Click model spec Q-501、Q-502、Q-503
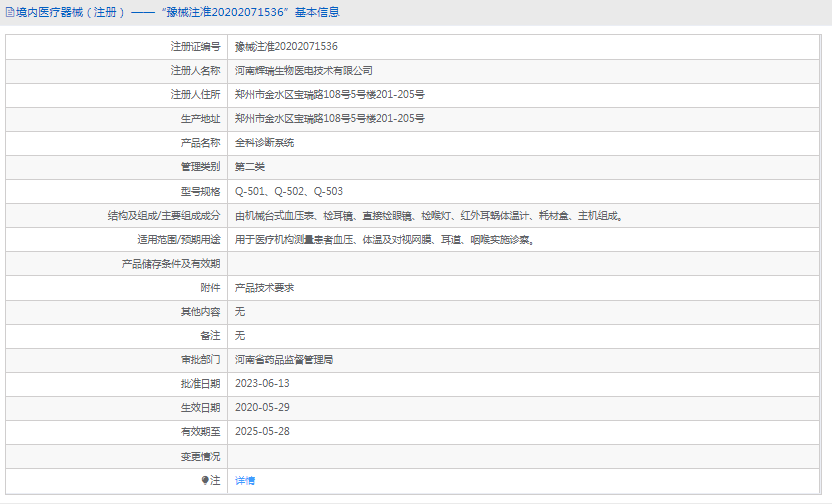 [x=289, y=191]
